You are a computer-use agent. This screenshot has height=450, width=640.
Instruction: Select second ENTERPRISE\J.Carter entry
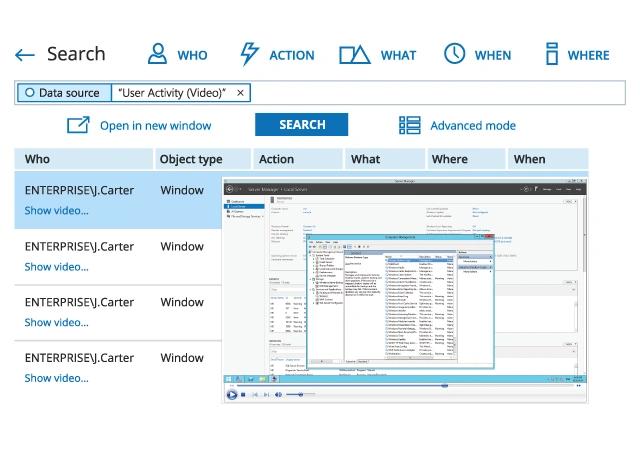click(x=79, y=247)
